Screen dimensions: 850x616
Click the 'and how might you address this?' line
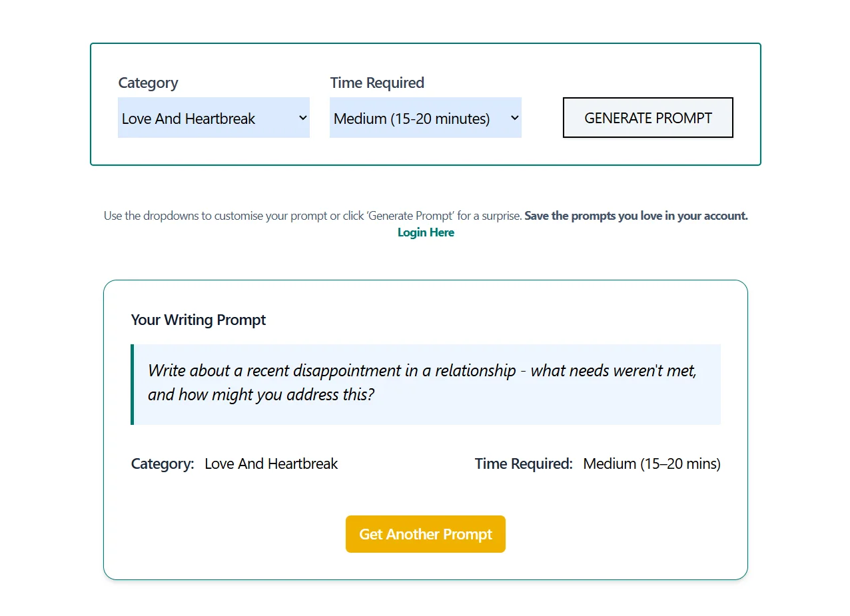[260, 394]
